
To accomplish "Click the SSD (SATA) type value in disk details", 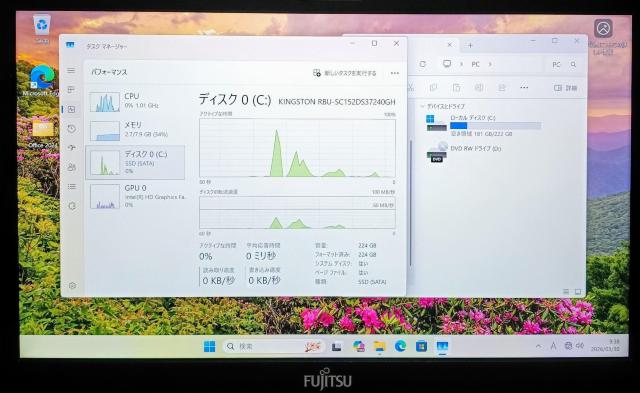I will [372, 282].
